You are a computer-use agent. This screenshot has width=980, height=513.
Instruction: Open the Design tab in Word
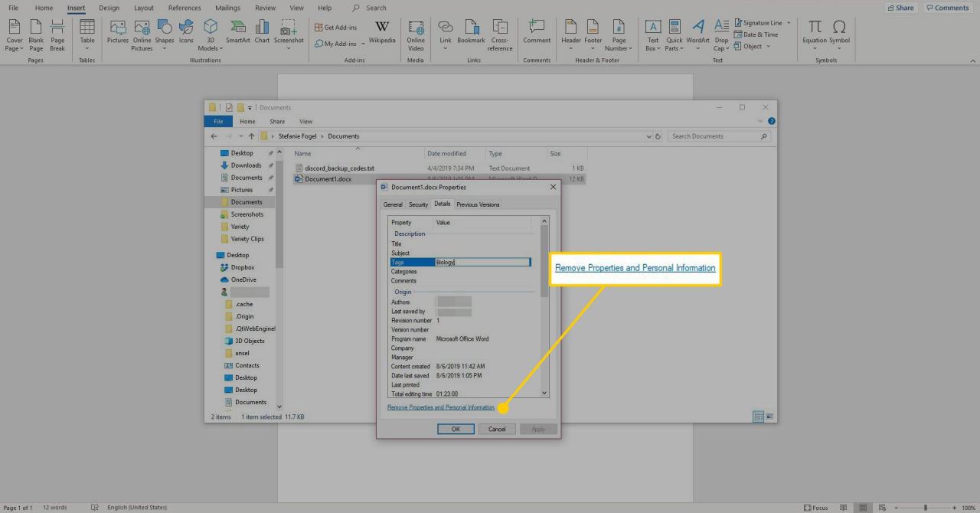pos(109,8)
